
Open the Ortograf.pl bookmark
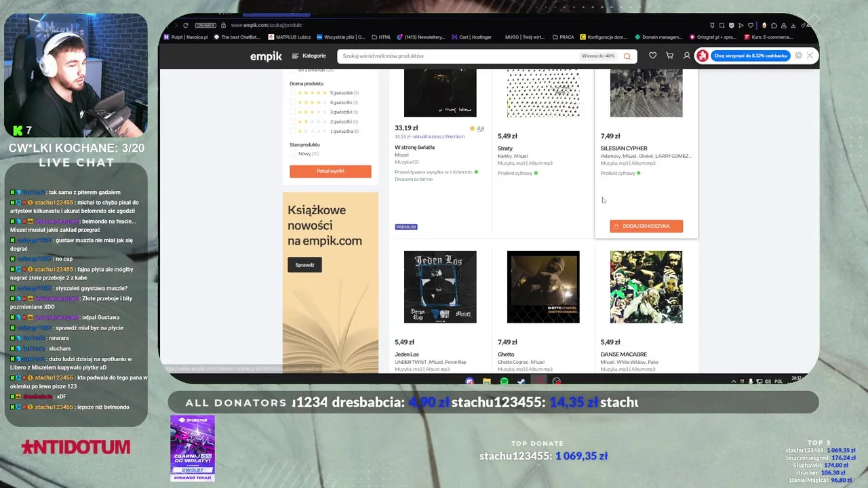(713, 37)
